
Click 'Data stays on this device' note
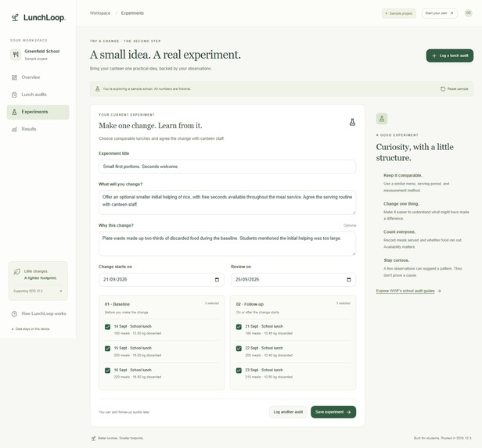[x=31, y=329]
